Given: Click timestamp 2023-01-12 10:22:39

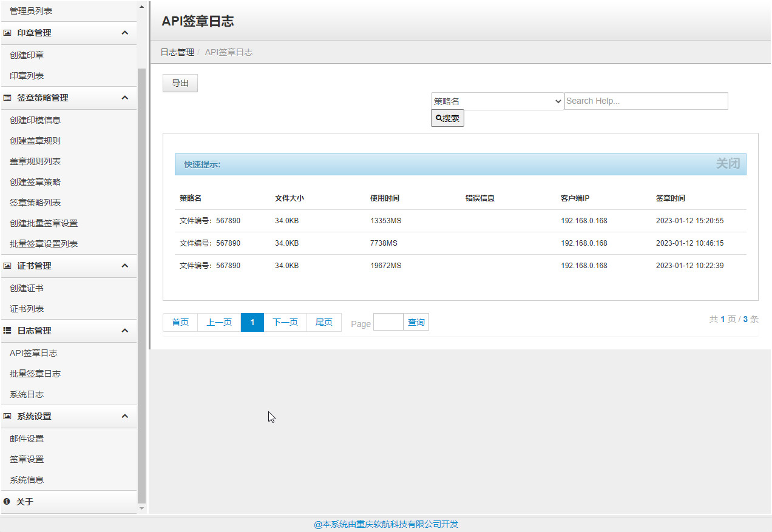Looking at the screenshot, I should click(690, 266).
